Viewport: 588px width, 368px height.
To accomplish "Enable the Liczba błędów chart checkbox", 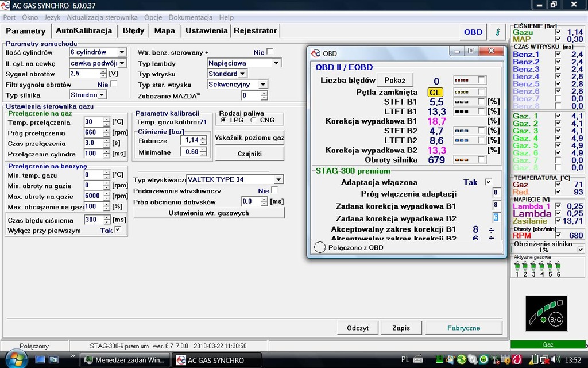I will [x=482, y=80].
